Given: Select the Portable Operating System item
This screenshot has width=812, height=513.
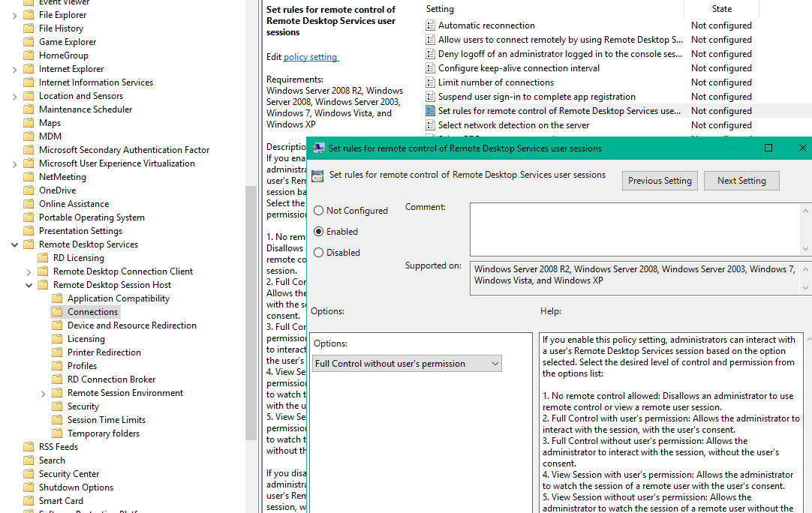Looking at the screenshot, I should pos(92,217).
